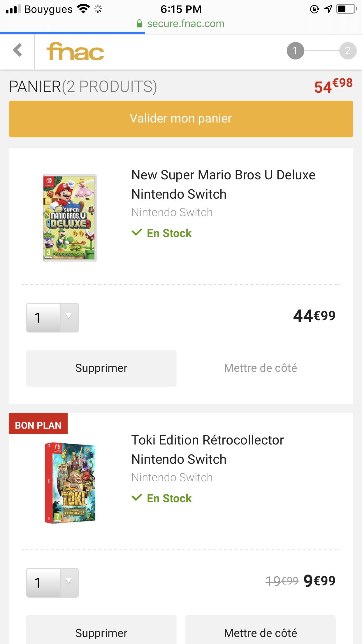Tap the secure padlock icon in address bar
Viewport: 362px width, 644px height.
pos(140,24)
